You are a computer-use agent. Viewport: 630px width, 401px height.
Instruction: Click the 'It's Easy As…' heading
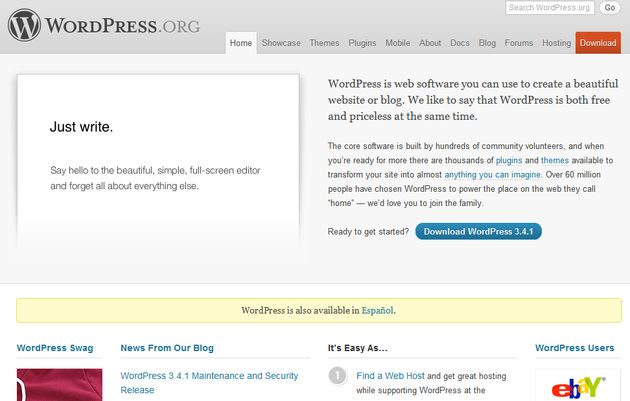click(x=357, y=348)
